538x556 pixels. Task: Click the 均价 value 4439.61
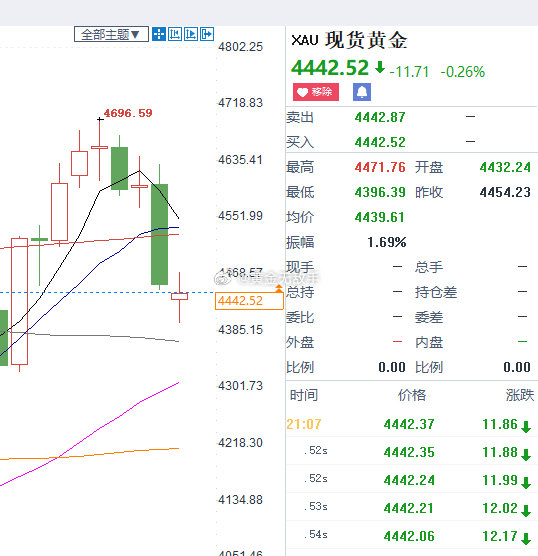379,217
